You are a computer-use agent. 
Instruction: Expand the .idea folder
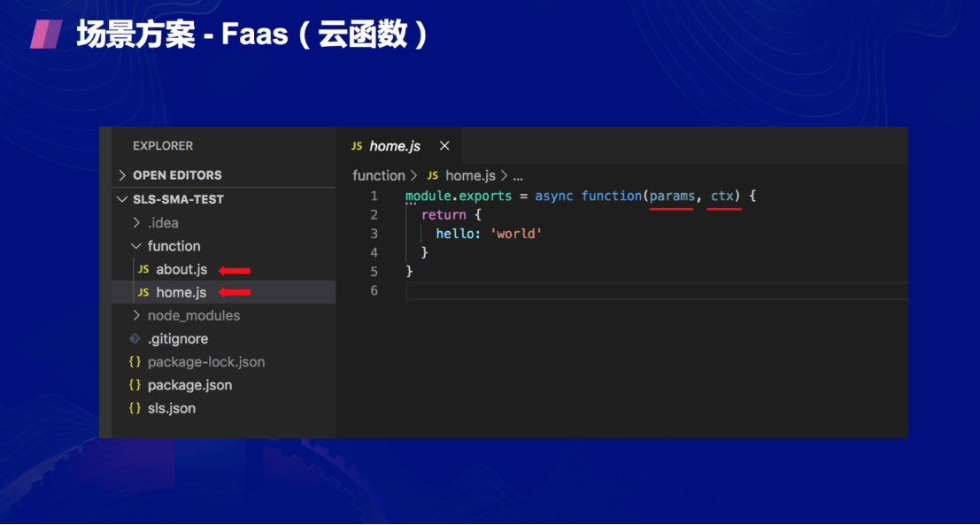[136, 223]
